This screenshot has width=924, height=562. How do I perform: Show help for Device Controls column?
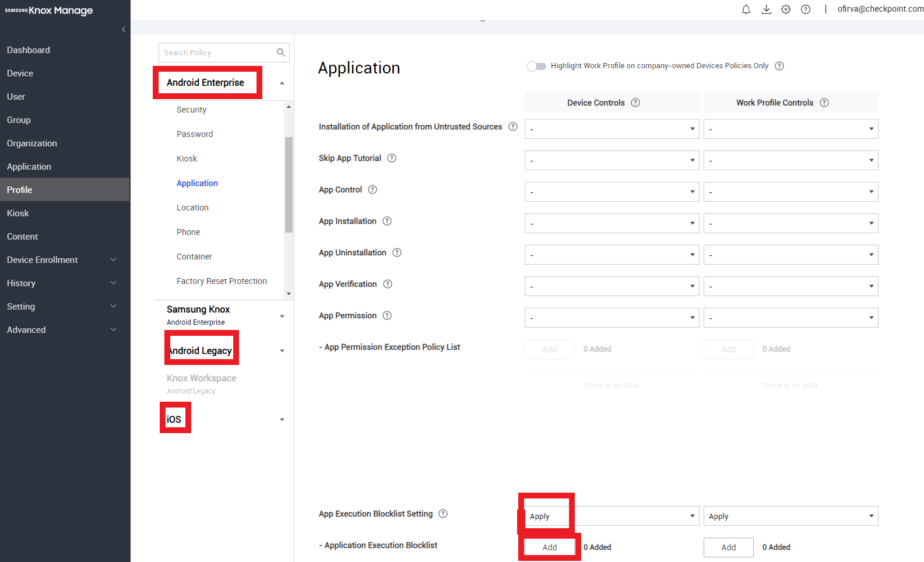pos(635,103)
